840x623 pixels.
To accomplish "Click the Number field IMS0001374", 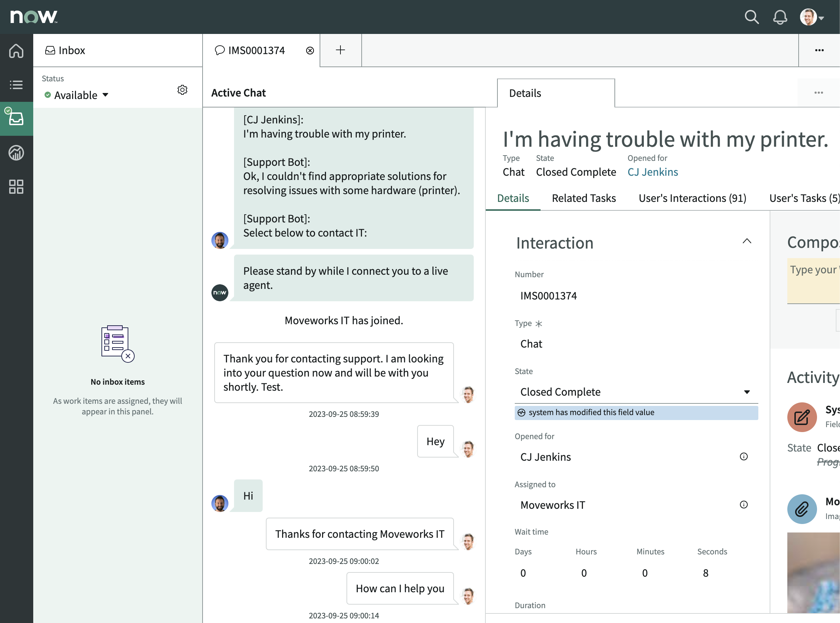I will (x=636, y=296).
